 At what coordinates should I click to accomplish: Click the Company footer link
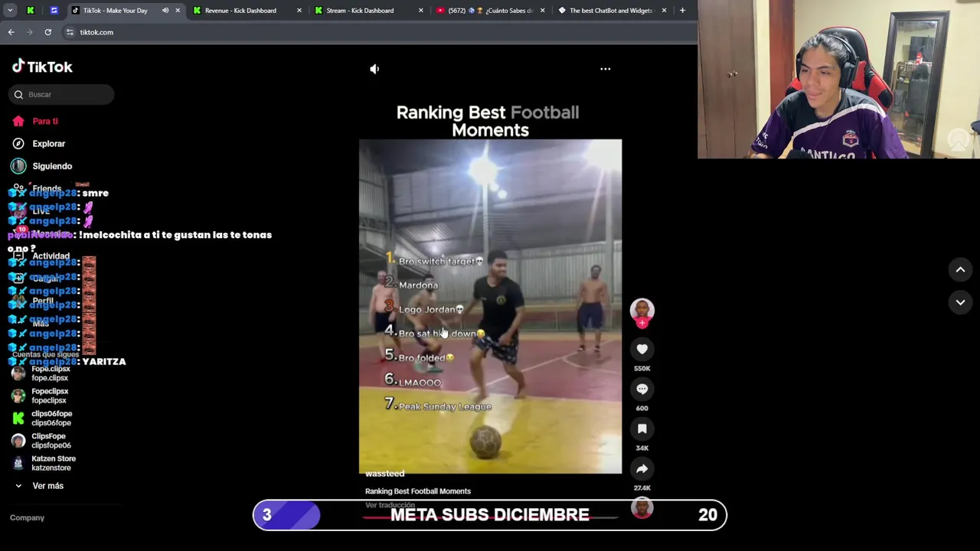pyautogui.click(x=27, y=518)
